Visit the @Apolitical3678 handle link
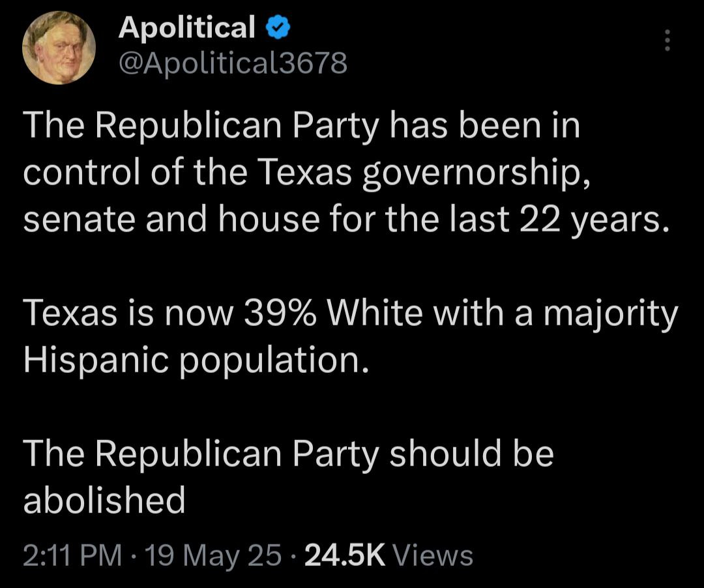704x588 pixels. tap(233, 63)
